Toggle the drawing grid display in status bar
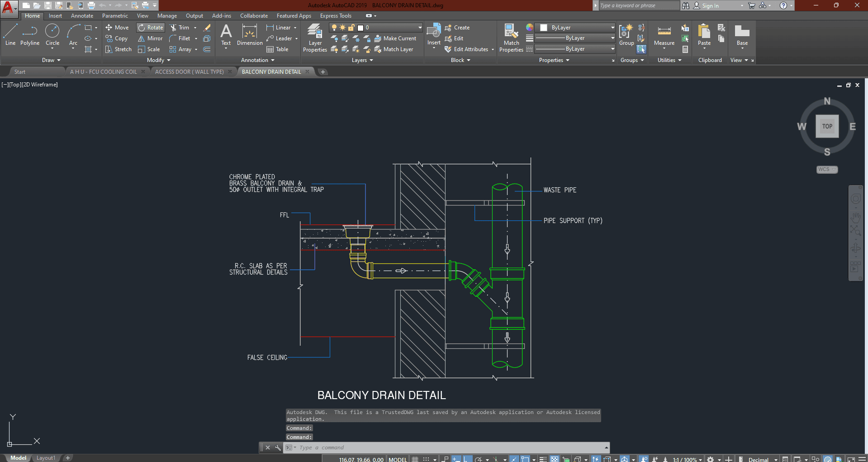Image resolution: width=868 pixels, height=462 pixels. pos(415,459)
